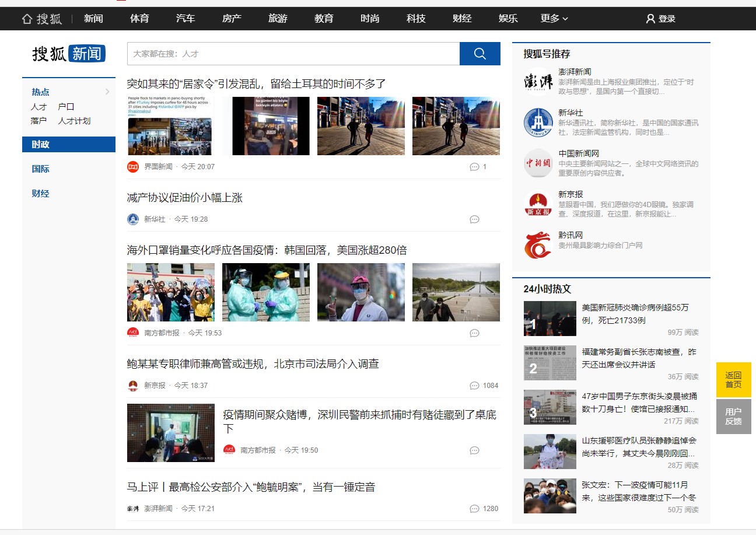756x535 pixels.
Task: Click comment icon on 居家令 article
Action: click(474, 167)
